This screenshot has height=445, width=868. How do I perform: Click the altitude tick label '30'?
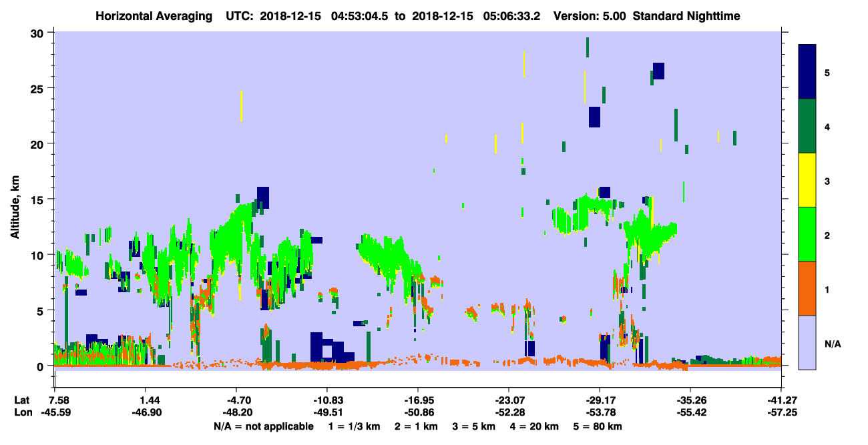tap(39, 33)
